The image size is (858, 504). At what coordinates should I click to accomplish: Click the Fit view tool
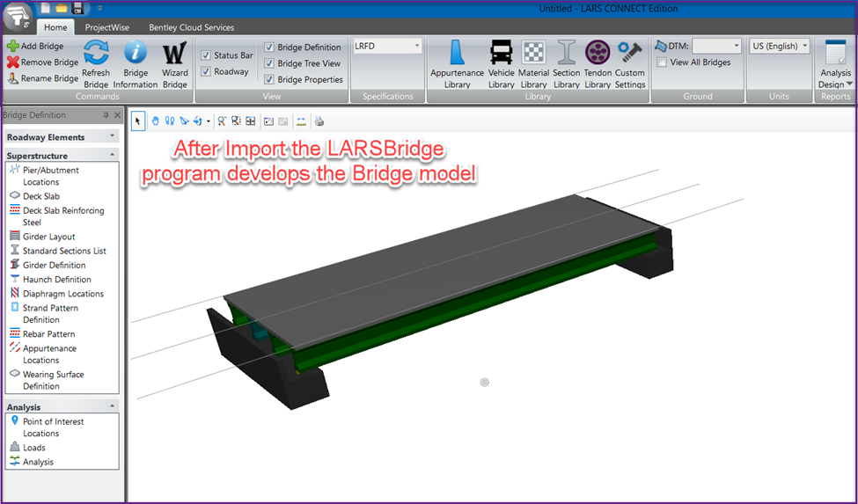tap(250, 121)
